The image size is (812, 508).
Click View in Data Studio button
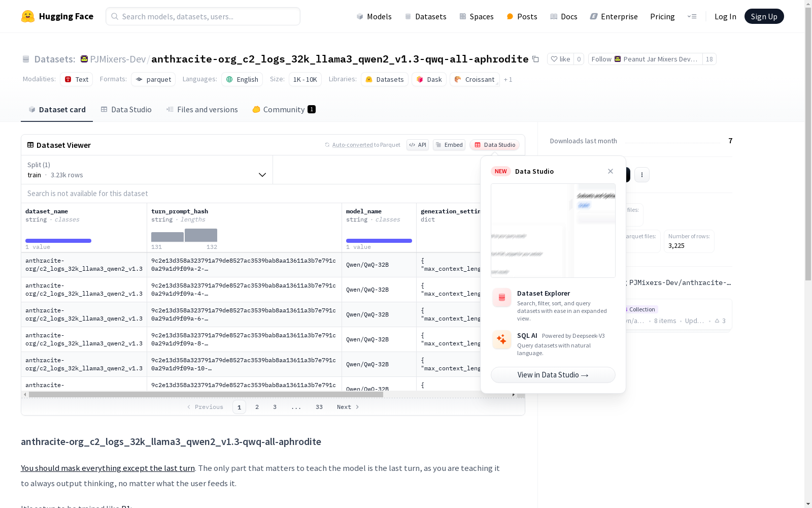[553, 375]
